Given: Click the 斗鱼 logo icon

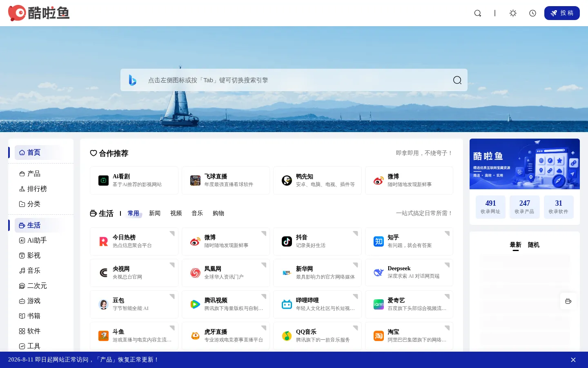Looking at the screenshot, I should 104,336.
